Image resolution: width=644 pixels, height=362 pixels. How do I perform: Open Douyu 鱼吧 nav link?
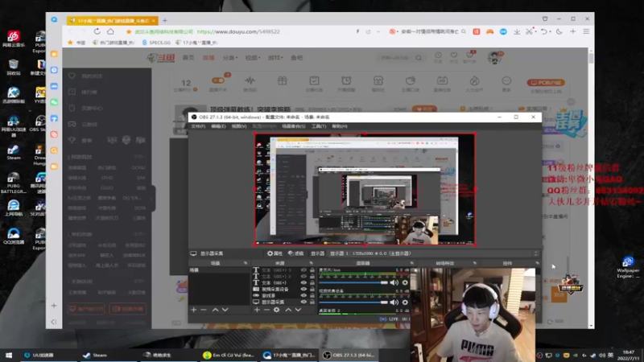tap(296, 58)
